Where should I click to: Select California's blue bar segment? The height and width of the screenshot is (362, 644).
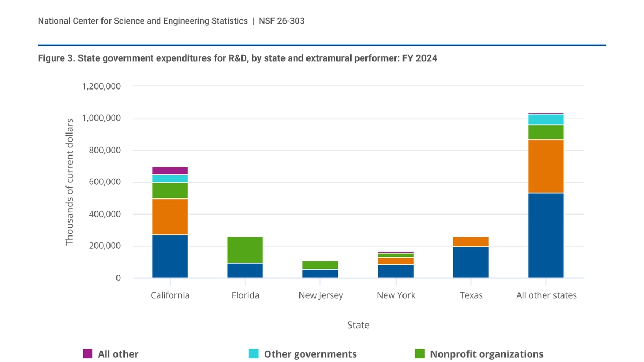pos(170,256)
